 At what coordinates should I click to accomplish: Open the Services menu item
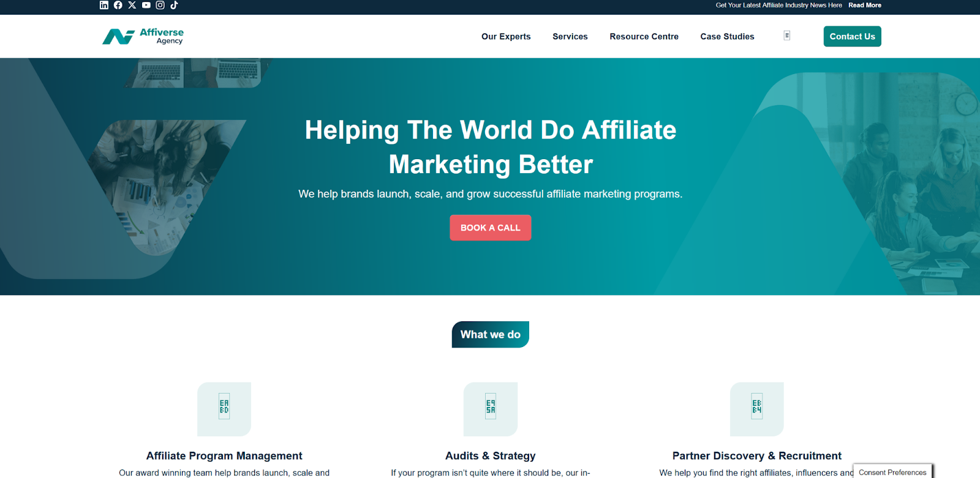pos(570,37)
